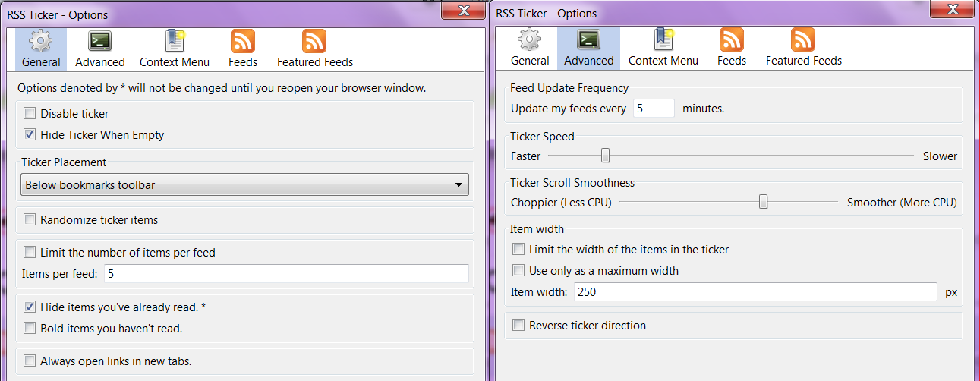The width and height of the screenshot is (980, 381).
Task: Check Limit the width of the items
Action: [x=518, y=250]
